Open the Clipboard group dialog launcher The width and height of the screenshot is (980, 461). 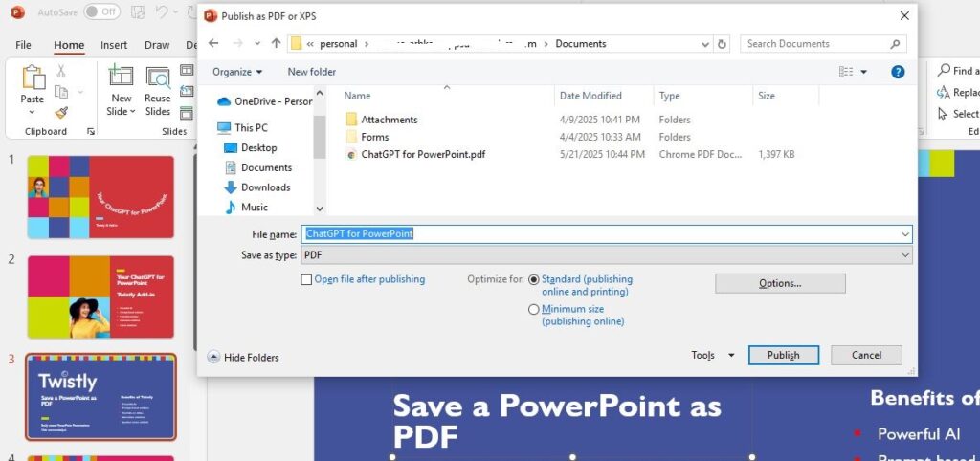pos(91,131)
